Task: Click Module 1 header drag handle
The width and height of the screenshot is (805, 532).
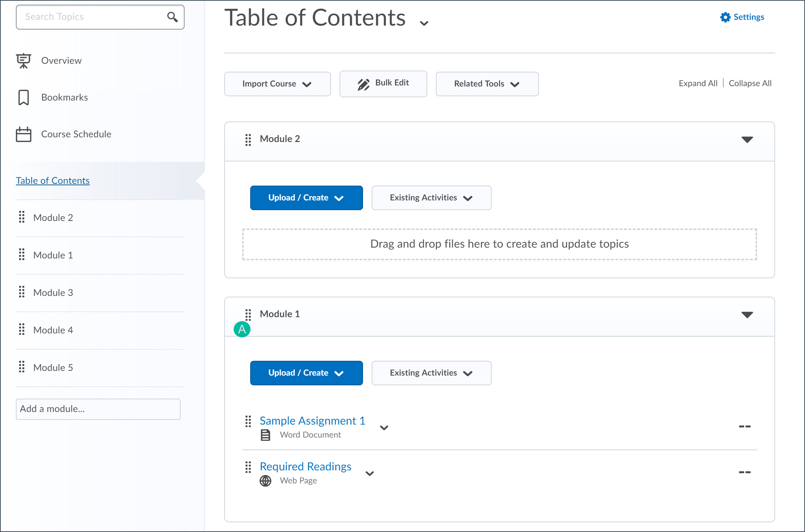Action: tap(248, 315)
